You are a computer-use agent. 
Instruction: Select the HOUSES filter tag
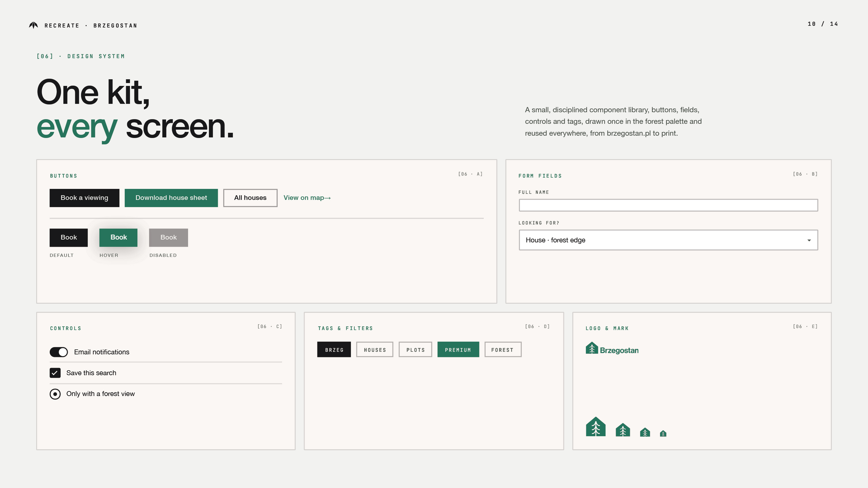[375, 349]
